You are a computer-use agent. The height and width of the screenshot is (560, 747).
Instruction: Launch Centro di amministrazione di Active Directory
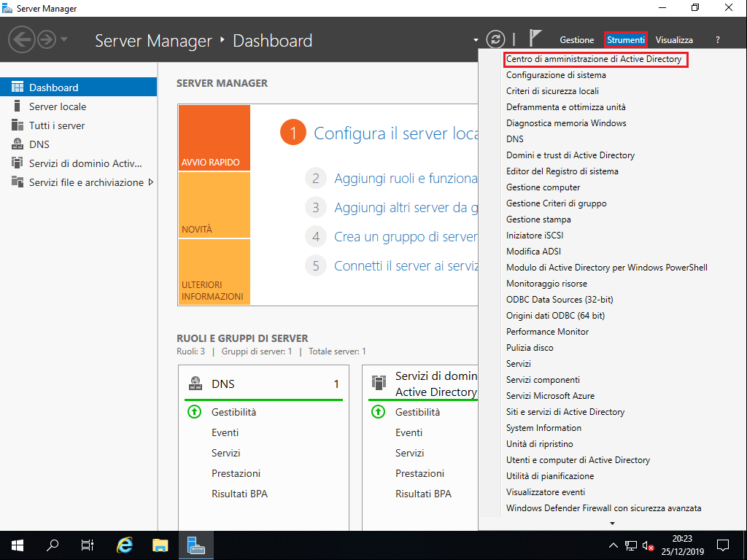click(x=595, y=59)
